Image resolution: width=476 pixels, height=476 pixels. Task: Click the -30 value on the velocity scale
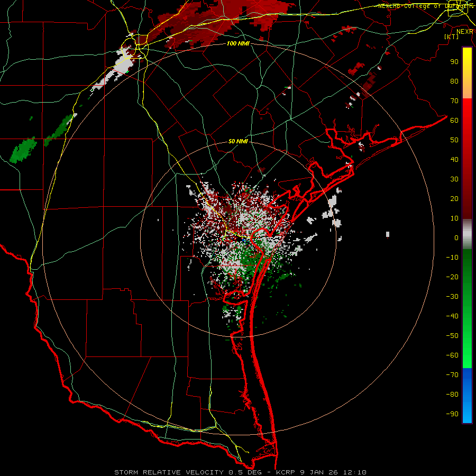(452, 297)
